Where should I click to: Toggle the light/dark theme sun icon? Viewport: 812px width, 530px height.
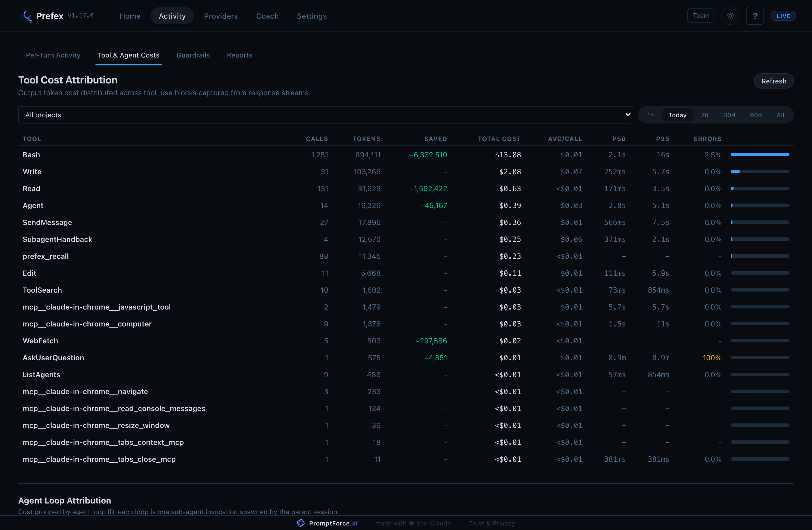(x=730, y=16)
